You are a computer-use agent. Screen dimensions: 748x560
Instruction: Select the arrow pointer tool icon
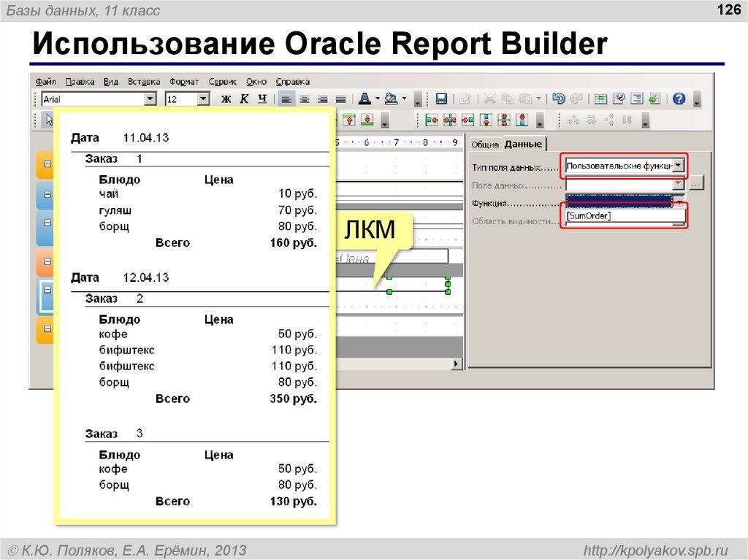pyautogui.click(x=47, y=120)
